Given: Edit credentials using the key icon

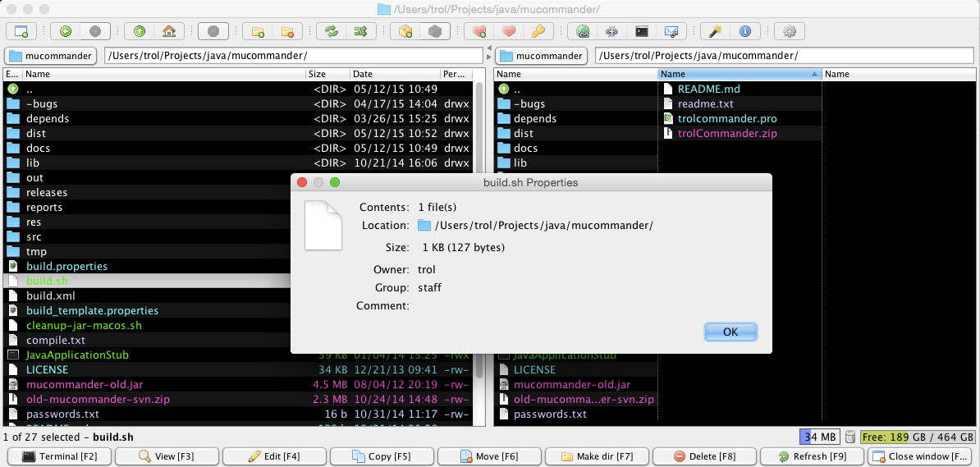Looking at the screenshot, I should [x=538, y=30].
